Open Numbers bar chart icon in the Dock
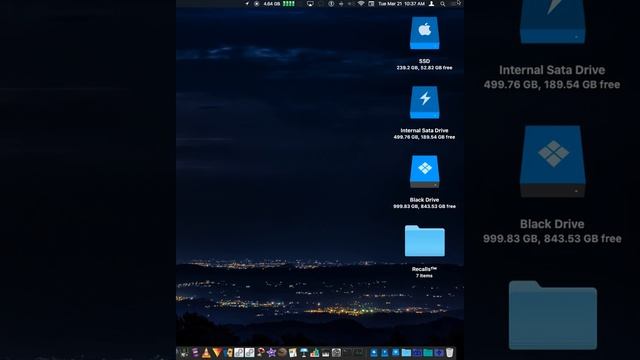 314,353
